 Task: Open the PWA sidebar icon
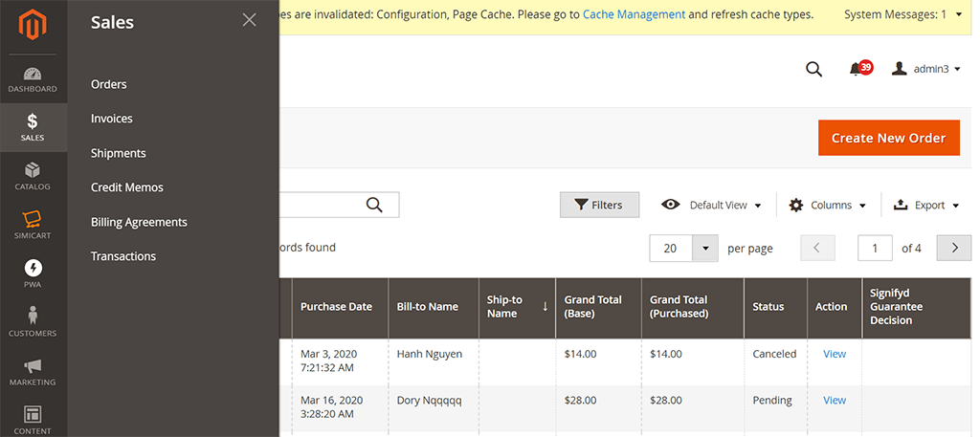pyautogui.click(x=33, y=273)
